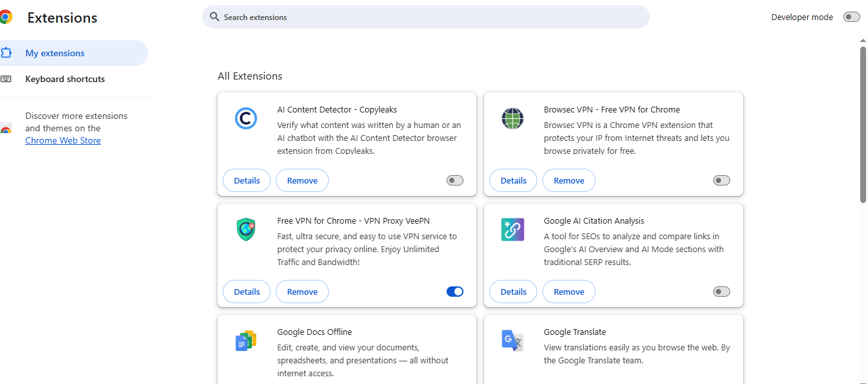Click the VeePN shield icon
The height and width of the screenshot is (384, 868).
[x=246, y=229]
